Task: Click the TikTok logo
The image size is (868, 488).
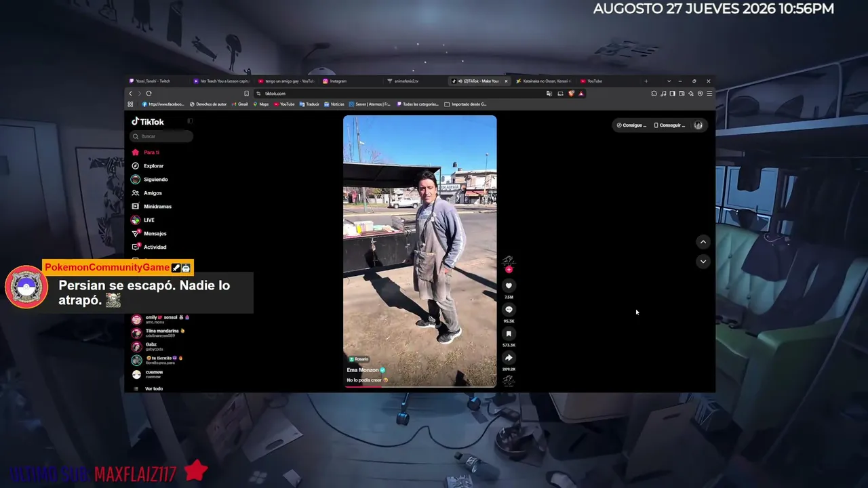Action: (x=148, y=122)
